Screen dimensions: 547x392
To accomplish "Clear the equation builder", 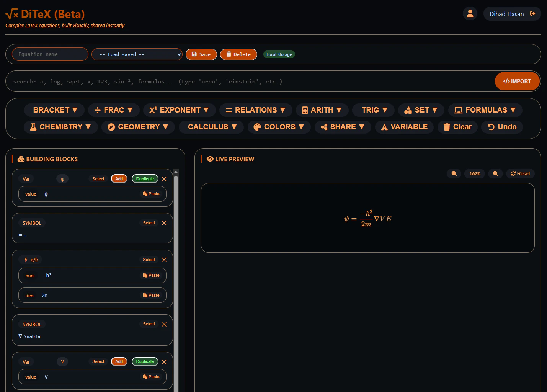I will click(x=457, y=127).
